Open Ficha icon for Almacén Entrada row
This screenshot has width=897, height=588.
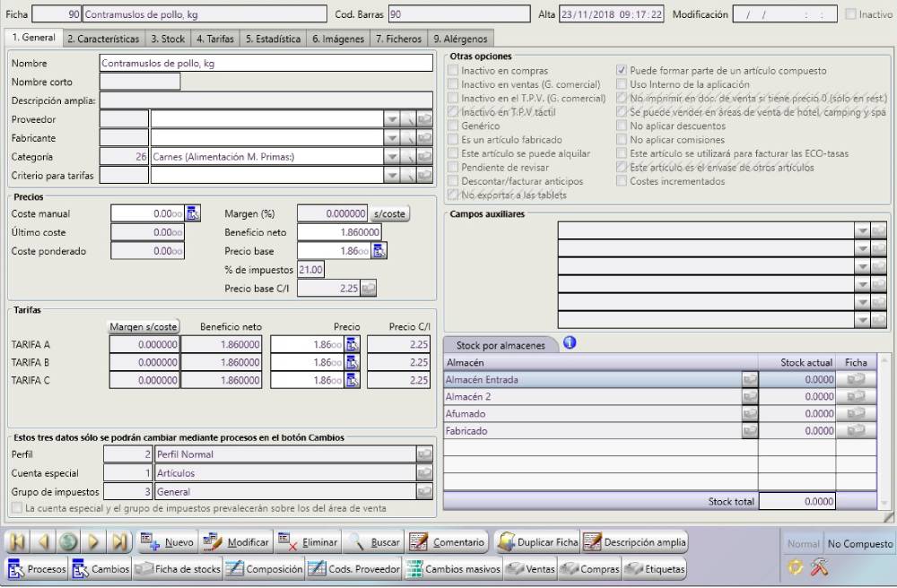[x=857, y=379]
